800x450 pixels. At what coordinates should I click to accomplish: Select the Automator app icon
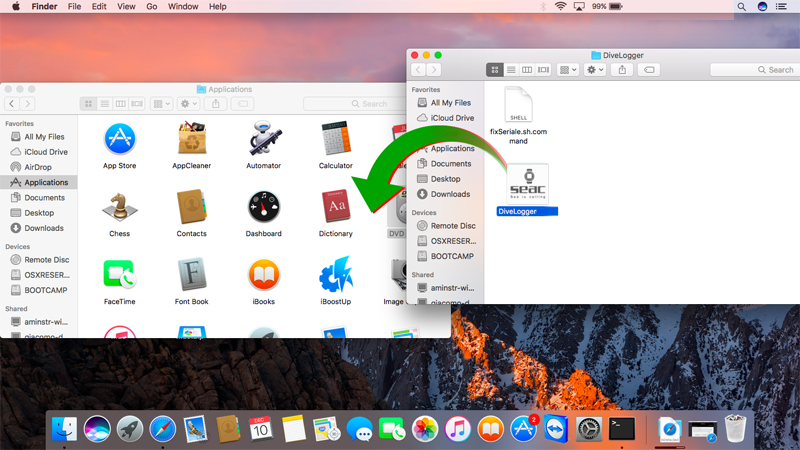[x=264, y=138]
